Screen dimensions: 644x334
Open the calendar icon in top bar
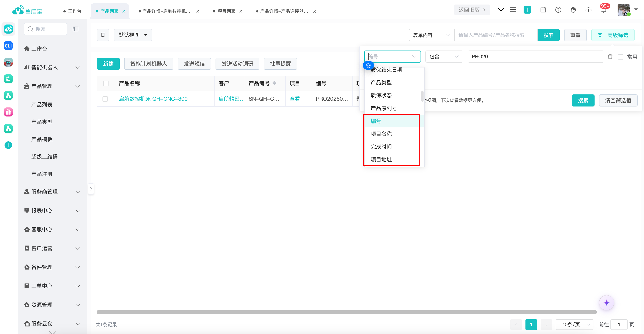[x=543, y=10]
